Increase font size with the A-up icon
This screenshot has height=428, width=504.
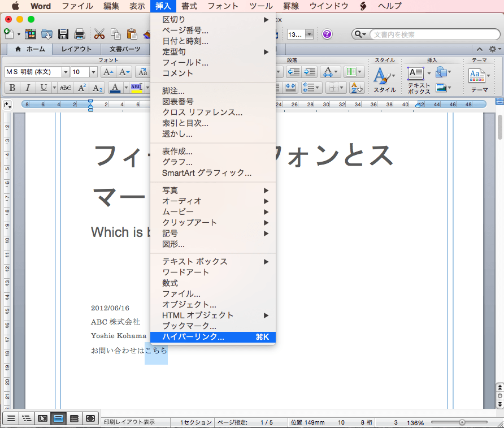tap(108, 72)
